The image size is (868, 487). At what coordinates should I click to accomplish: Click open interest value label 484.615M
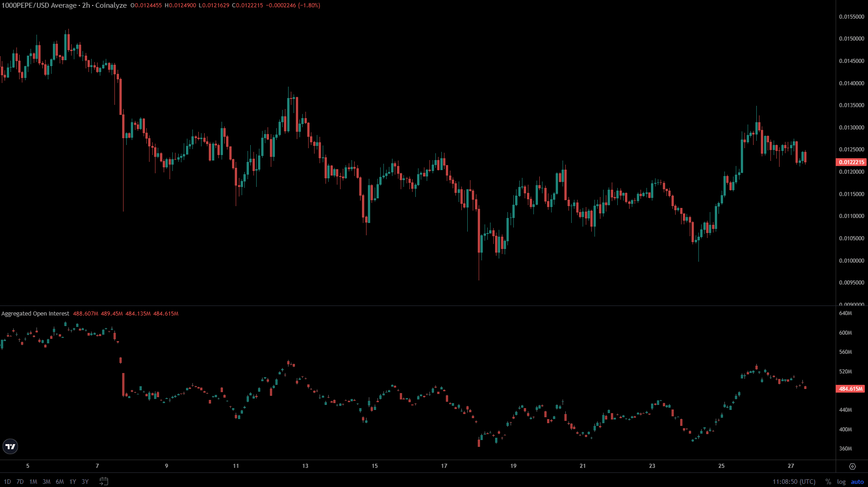tap(851, 389)
